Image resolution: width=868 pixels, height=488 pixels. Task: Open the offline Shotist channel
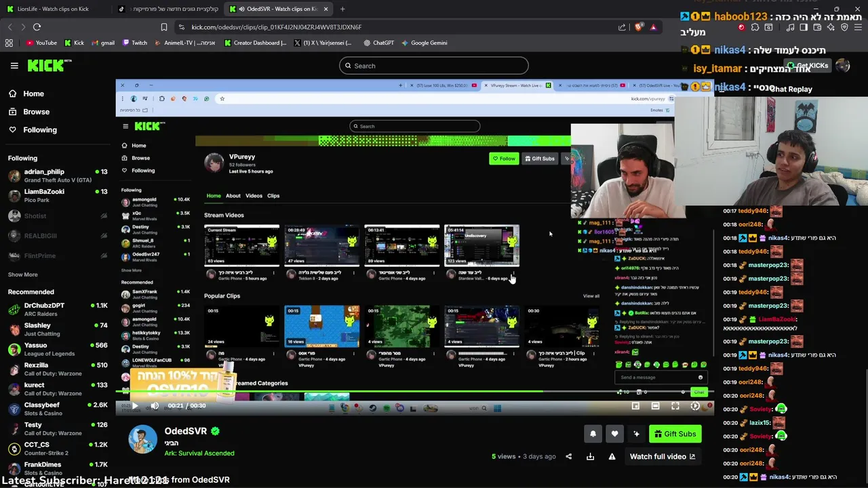pos(57,216)
